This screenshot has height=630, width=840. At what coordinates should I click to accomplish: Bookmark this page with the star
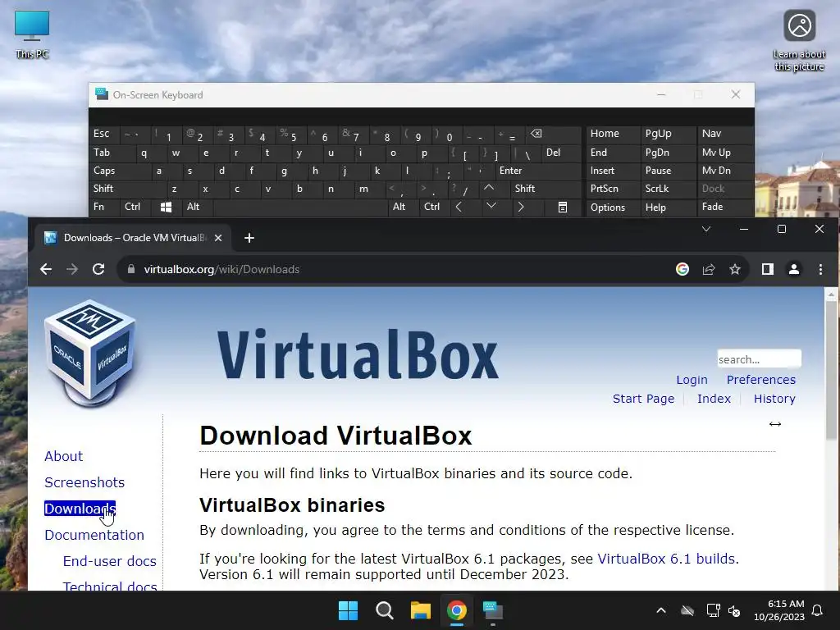[735, 269]
